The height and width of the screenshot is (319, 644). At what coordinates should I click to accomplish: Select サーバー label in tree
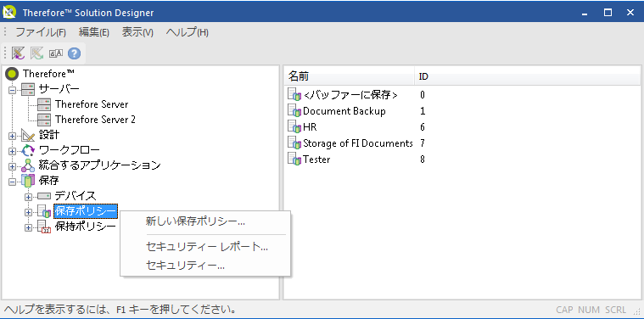pyautogui.click(x=59, y=89)
